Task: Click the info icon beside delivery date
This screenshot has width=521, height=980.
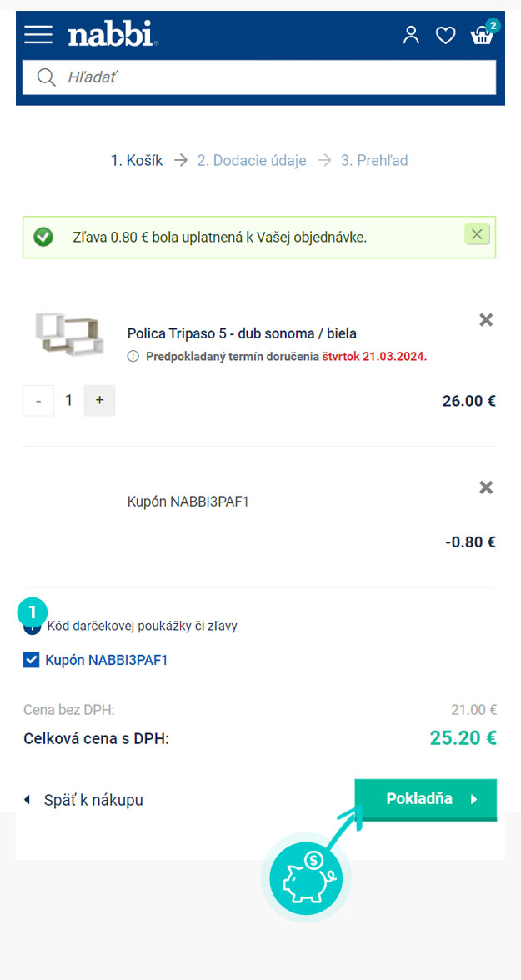Action: pyautogui.click(x=133, y=357)
